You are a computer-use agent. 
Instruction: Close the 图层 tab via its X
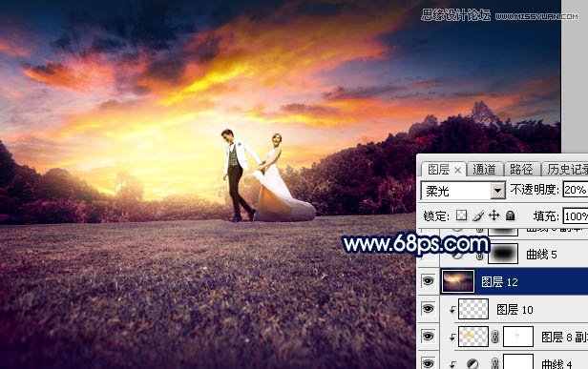tap(458, 171)
